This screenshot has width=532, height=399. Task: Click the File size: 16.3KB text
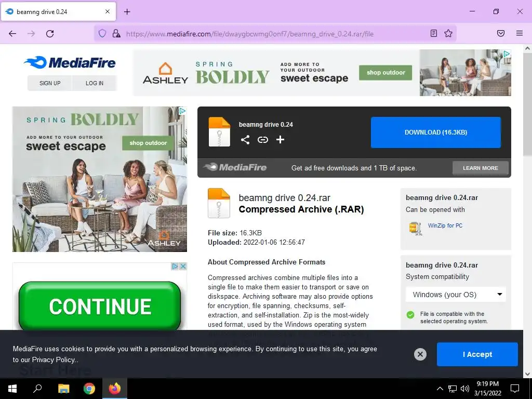[234, 233]
